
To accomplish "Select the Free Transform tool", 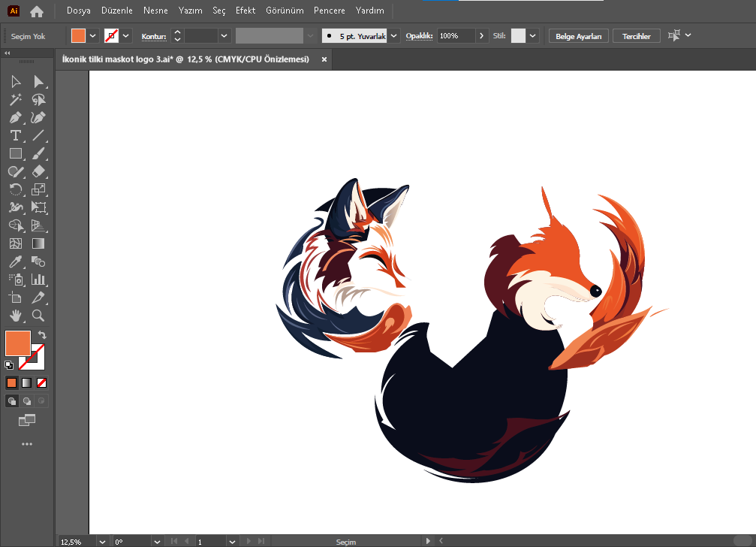I will (38, 207).
